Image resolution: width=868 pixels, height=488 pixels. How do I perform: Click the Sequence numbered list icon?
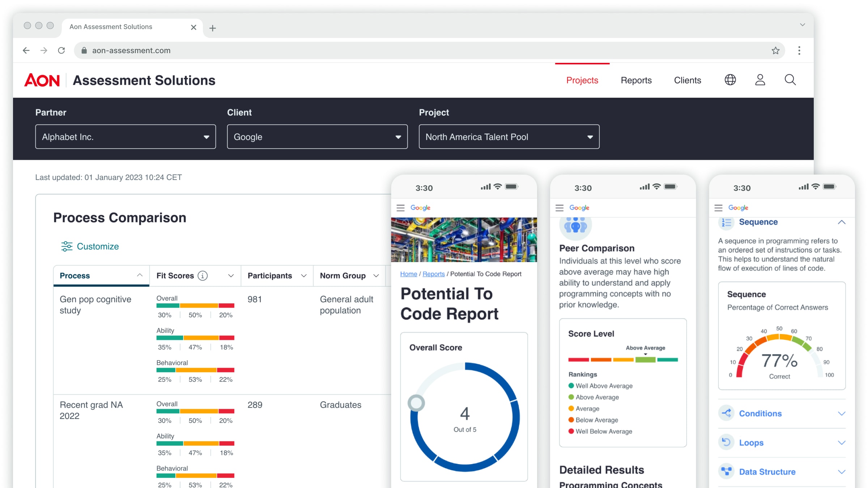[x=726, y=222]
